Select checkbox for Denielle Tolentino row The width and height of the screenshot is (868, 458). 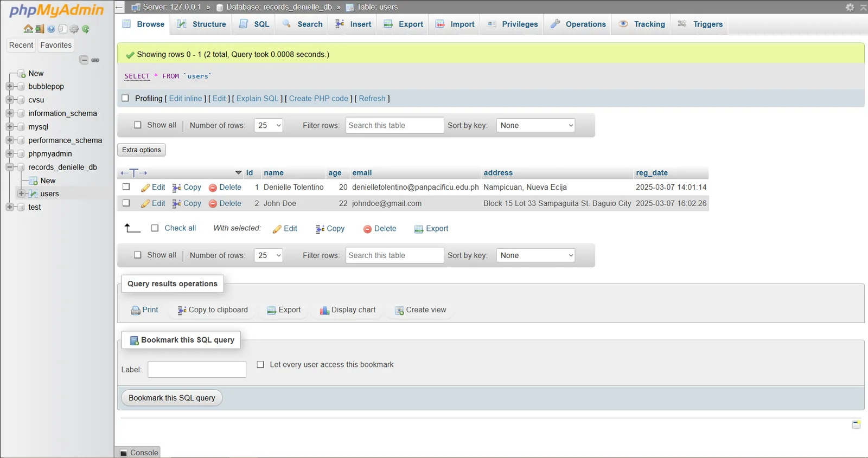click(126, 186)
